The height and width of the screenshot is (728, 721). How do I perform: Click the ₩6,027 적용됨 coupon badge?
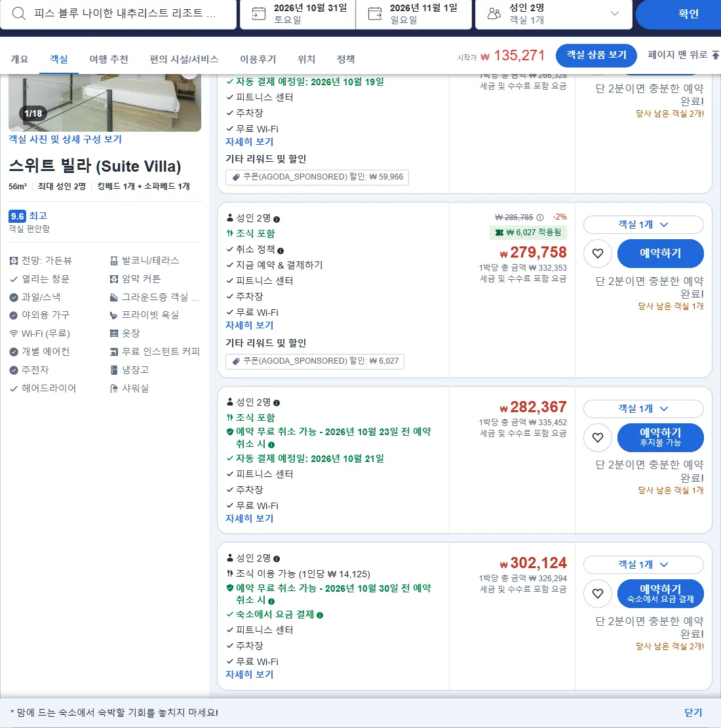click(x=528, y=233)
